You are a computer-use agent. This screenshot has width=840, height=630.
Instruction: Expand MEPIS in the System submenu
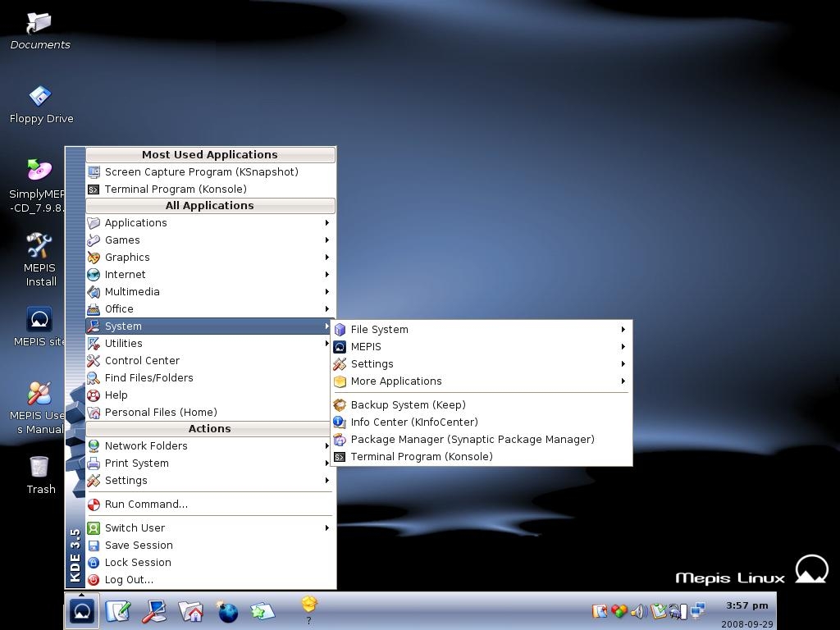tap(481, 347)
